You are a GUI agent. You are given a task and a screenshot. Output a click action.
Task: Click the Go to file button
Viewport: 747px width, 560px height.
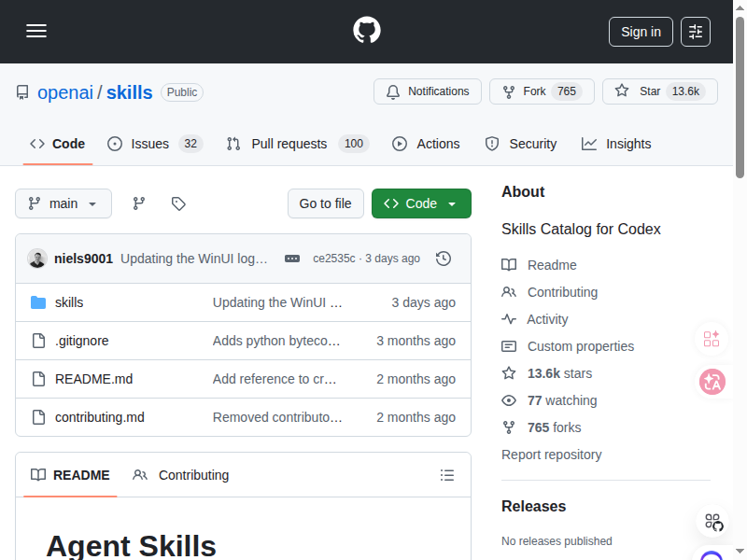click(x=325, y=203)
